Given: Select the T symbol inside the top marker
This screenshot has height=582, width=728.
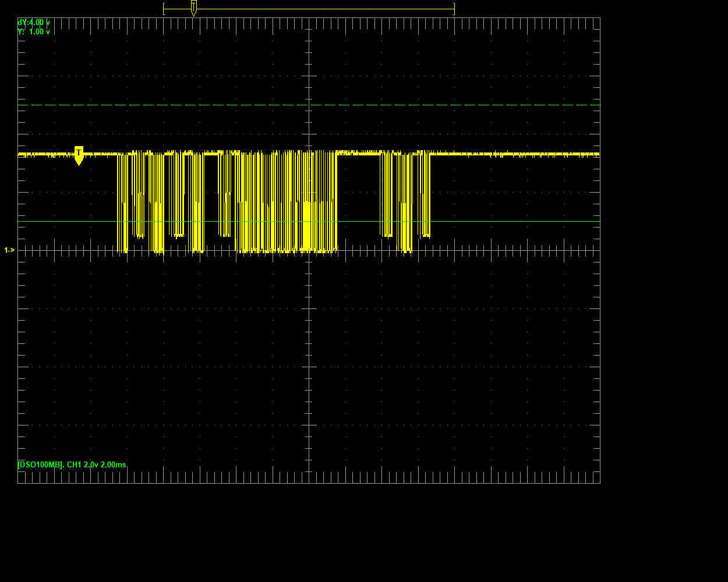Looking at the screenshot, I should tap(193, 6).
